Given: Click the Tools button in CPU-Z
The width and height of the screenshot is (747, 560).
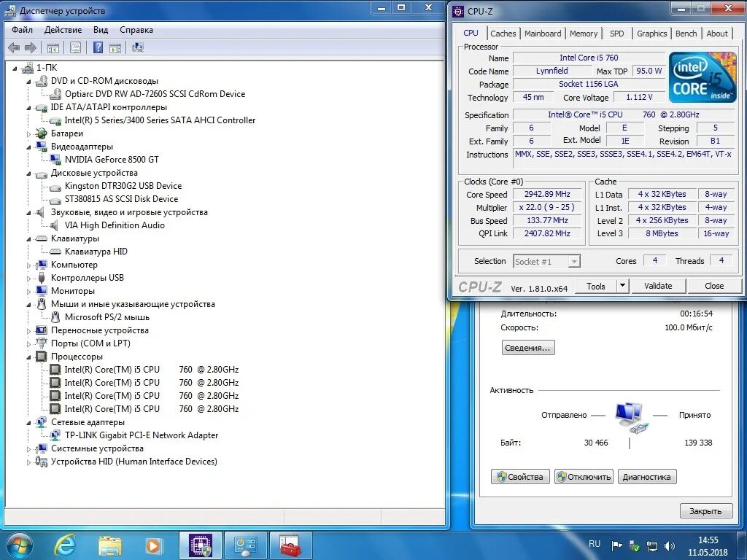Looking at the screenshot, I should [x=596, y=286].
